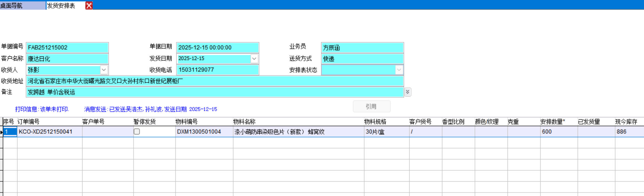Viewport: 644px width, 196px height.
Task: Expand the 备注 field with double-chevron icon
Action: pyautogui.click(x=408, y=92)
